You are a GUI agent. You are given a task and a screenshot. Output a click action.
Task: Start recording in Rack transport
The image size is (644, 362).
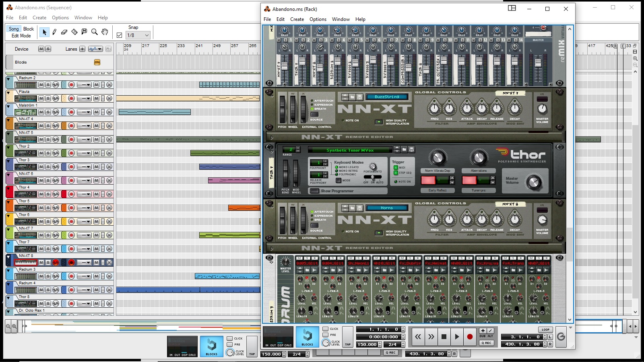point(470,337)
